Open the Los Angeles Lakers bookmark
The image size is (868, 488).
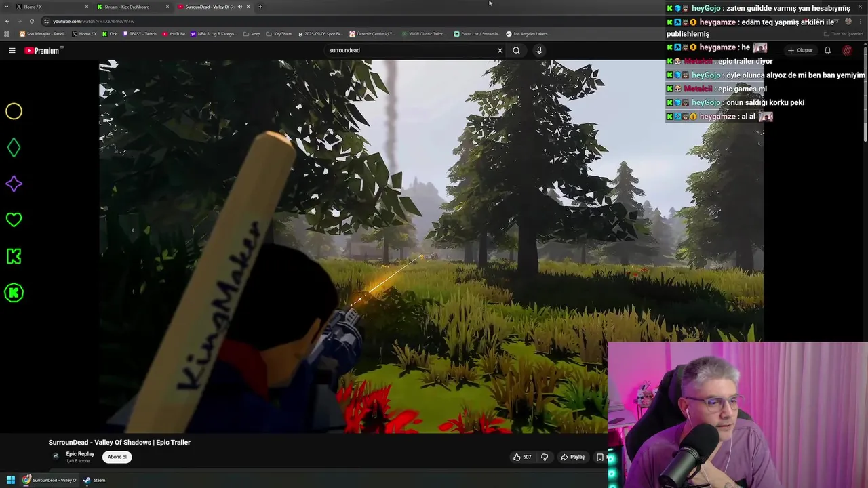pyautogui.click(x=528, y=34)
